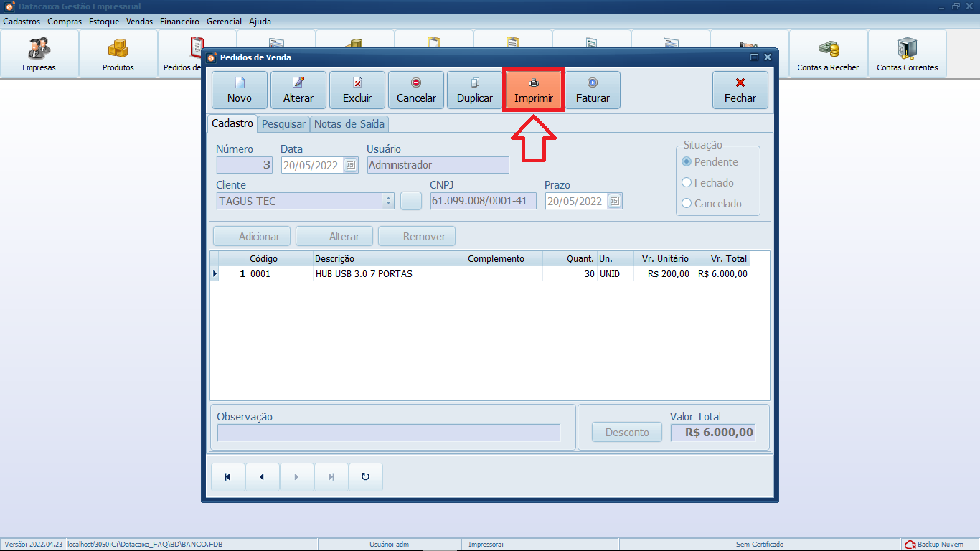This screenshot has height=551, width=980.
Task: Select the Fechado radio option
Action: 687,183
